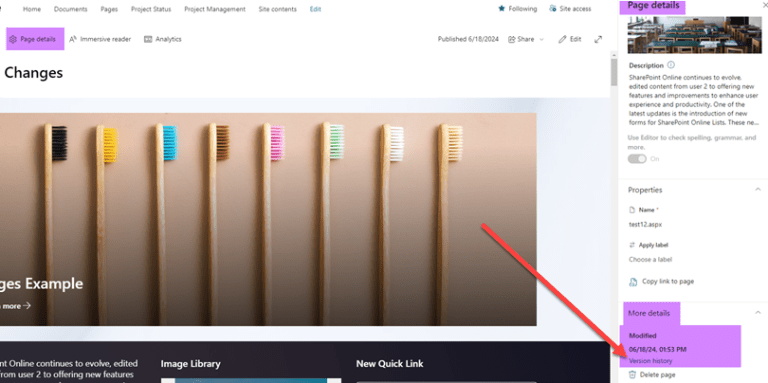Click the Image Library heading

(x=191, y=363)
